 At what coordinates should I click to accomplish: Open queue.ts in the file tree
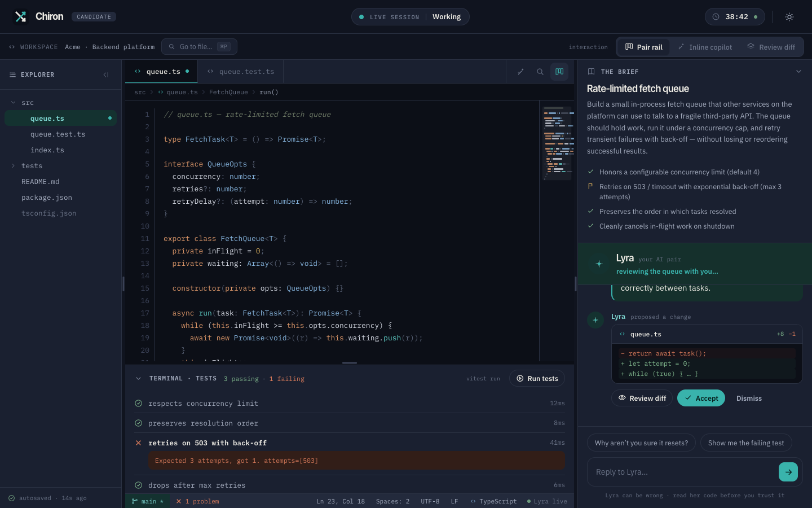60,119
